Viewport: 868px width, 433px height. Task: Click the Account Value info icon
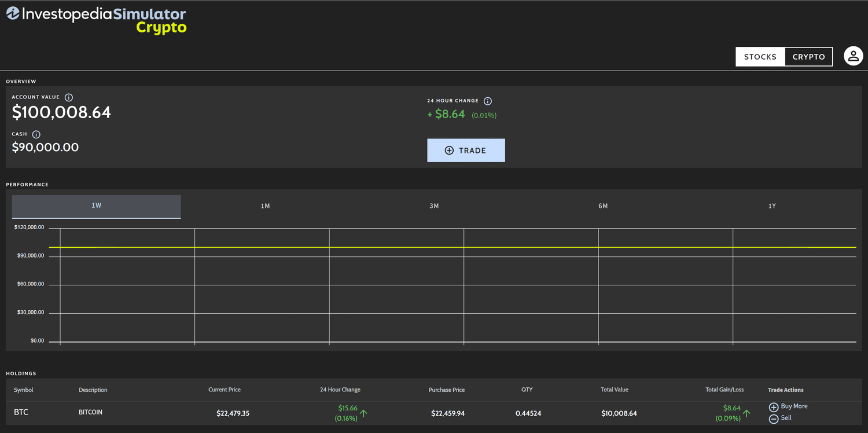(x=69, y=98)
